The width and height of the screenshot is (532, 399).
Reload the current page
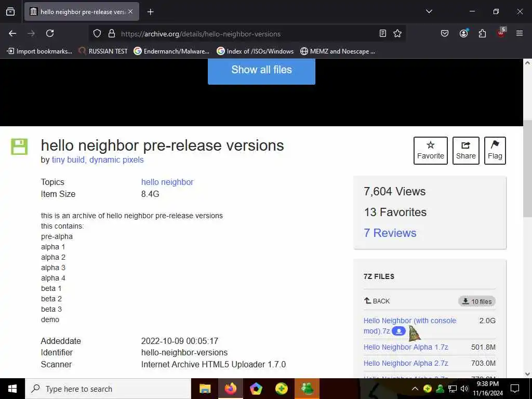tap(50, 33)
